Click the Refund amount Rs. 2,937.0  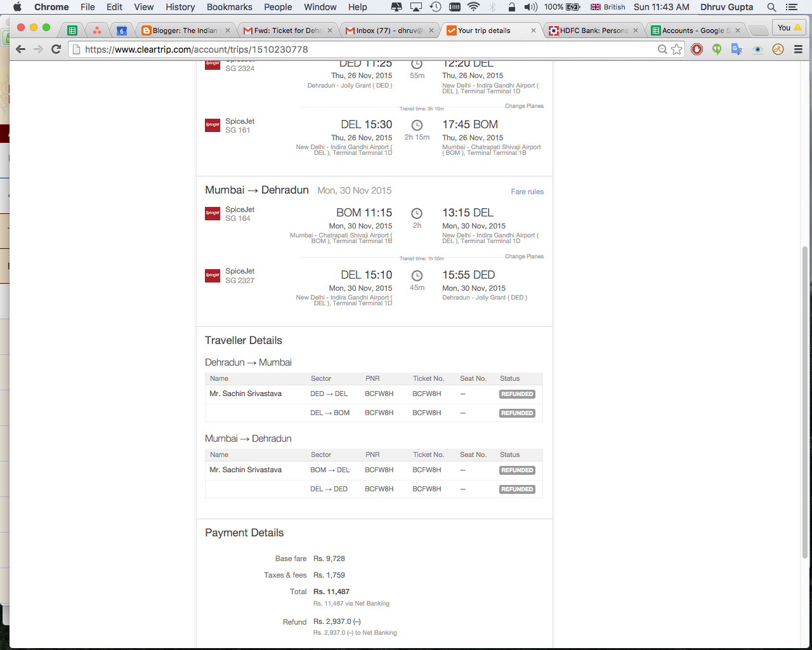(337, 621)
